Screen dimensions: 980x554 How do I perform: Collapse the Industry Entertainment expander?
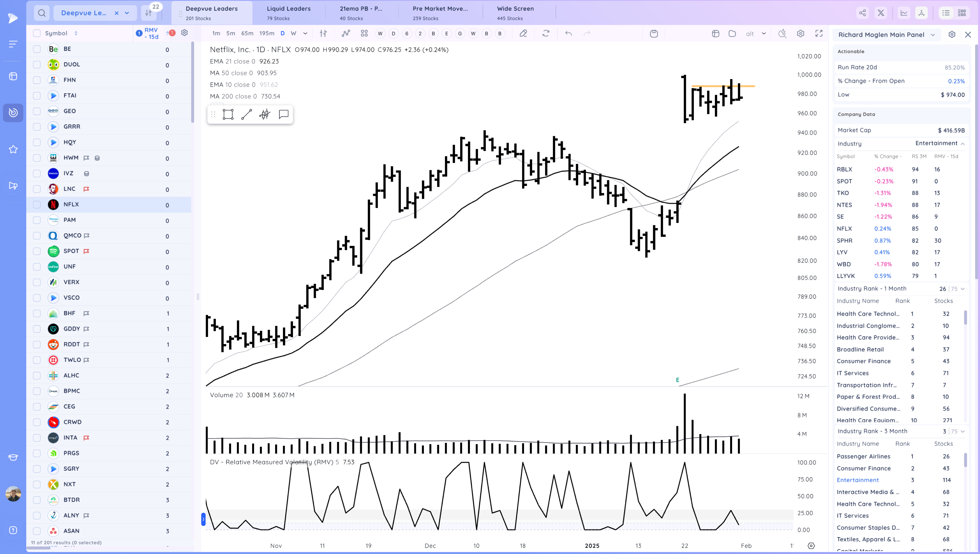point(963,144)
